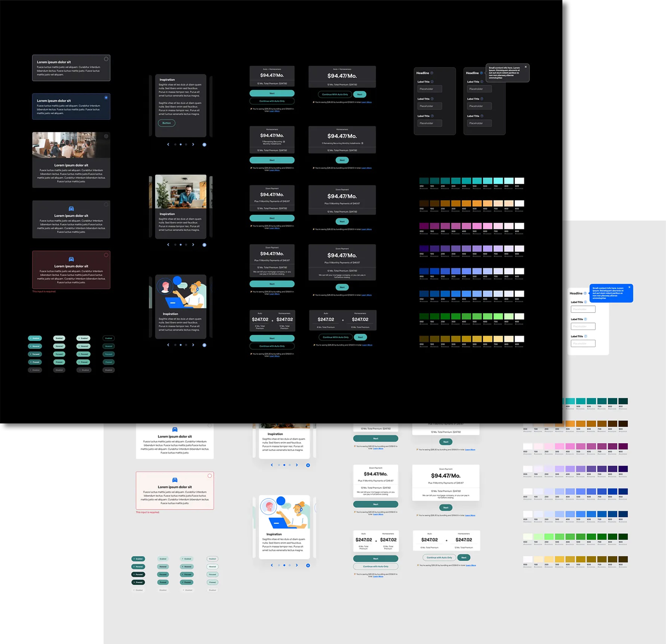The height and width of the screenshot is (644, 666).
Task: Click car icon on the dark error card
Action: pyautogui.click(x=71, y=259)
